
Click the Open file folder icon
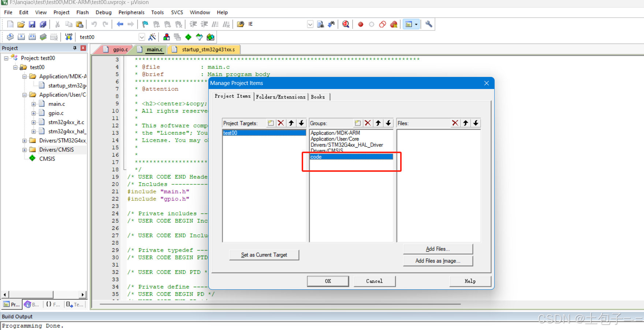[x=21, y=24]
